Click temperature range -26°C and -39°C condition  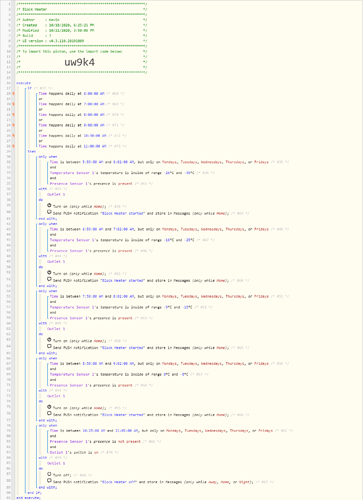click(x=122, y=173)
